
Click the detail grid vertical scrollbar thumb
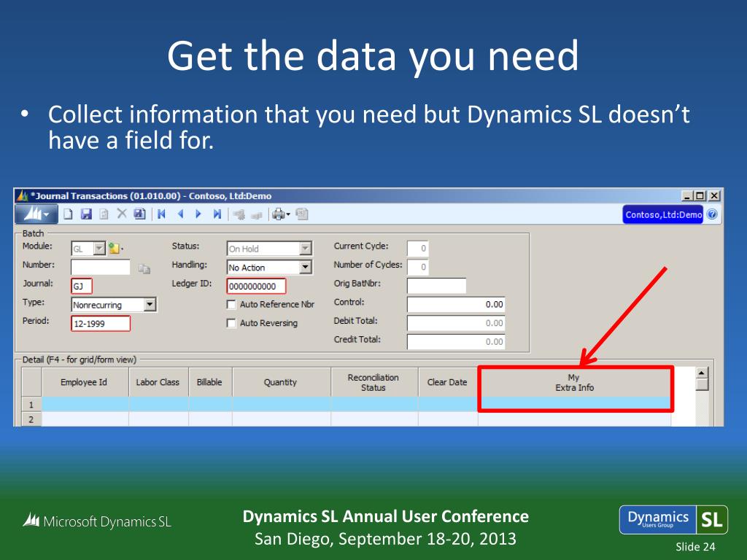click(702, 385)
